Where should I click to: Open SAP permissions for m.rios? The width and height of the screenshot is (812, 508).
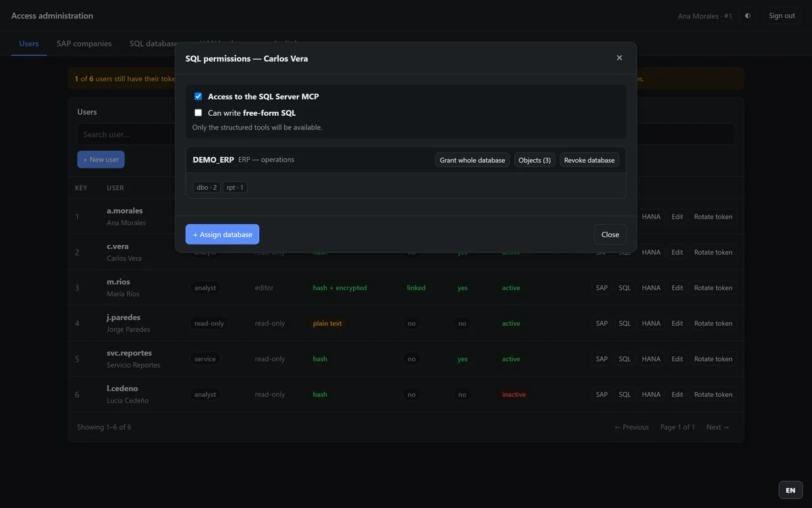(602, 288)
